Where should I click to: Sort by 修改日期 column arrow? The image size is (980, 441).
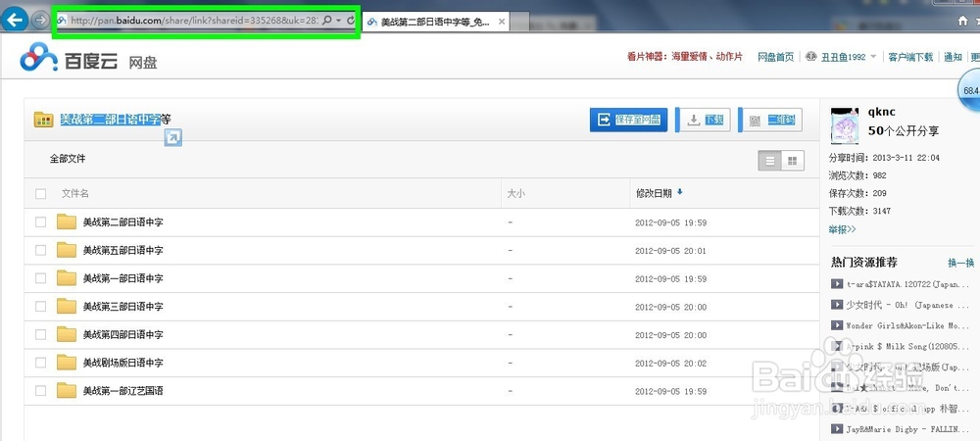pyautogui.click(x=680, y=193)
